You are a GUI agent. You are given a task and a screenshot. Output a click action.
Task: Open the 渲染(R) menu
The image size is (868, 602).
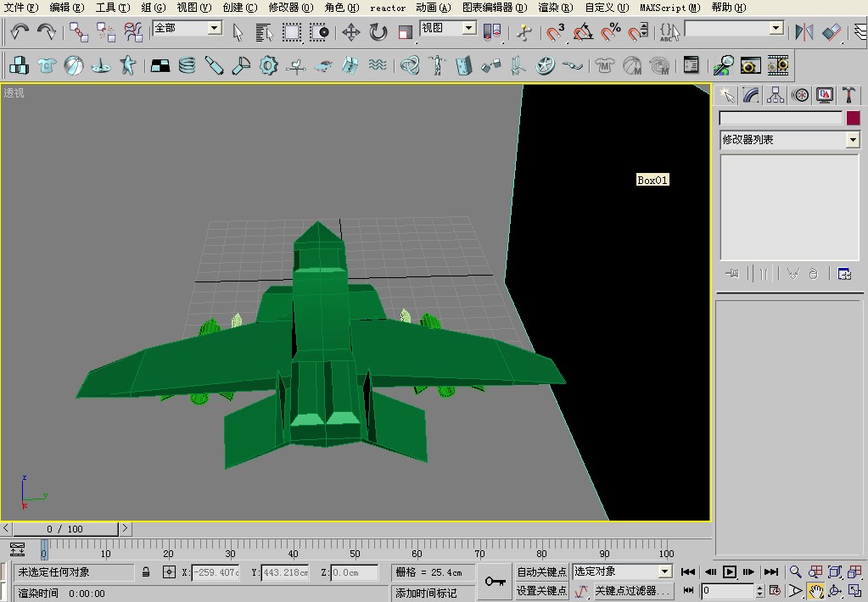[x=555, y=7]
